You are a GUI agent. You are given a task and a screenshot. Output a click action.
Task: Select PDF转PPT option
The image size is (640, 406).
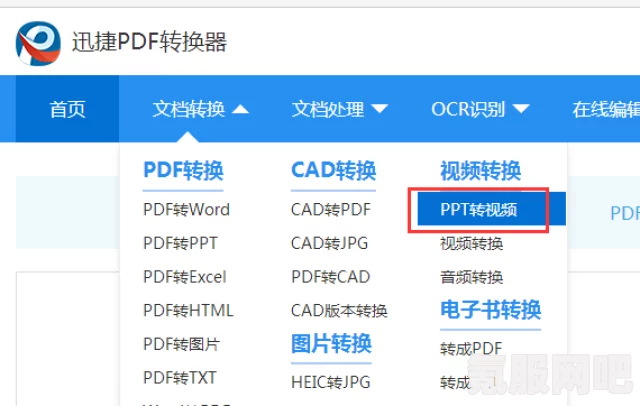click(180, 243)
